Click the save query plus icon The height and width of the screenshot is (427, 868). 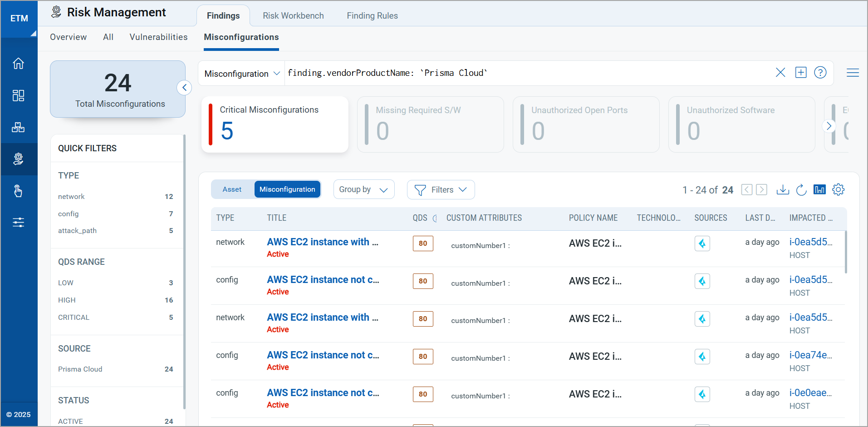(x=801, y=73)
